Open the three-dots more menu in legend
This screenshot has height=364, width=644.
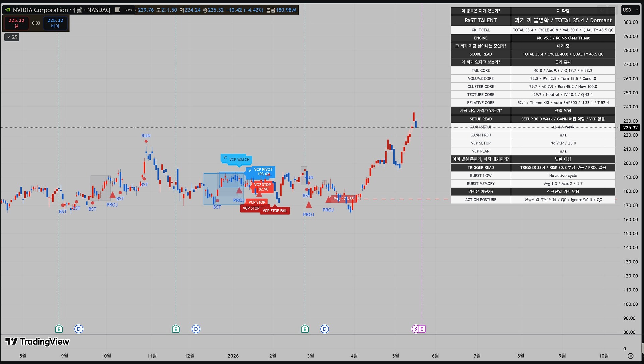click(129, 10)
